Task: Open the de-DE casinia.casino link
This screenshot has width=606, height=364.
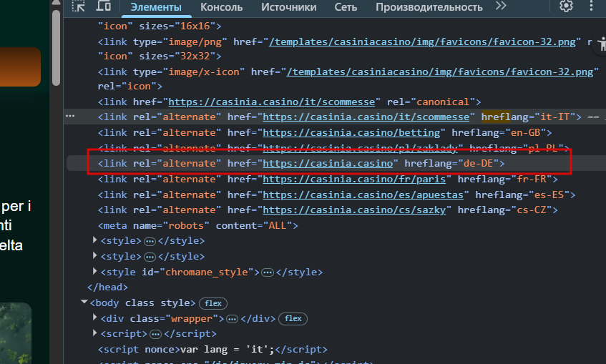Action: pyautogui.click(x=328, y=164)
